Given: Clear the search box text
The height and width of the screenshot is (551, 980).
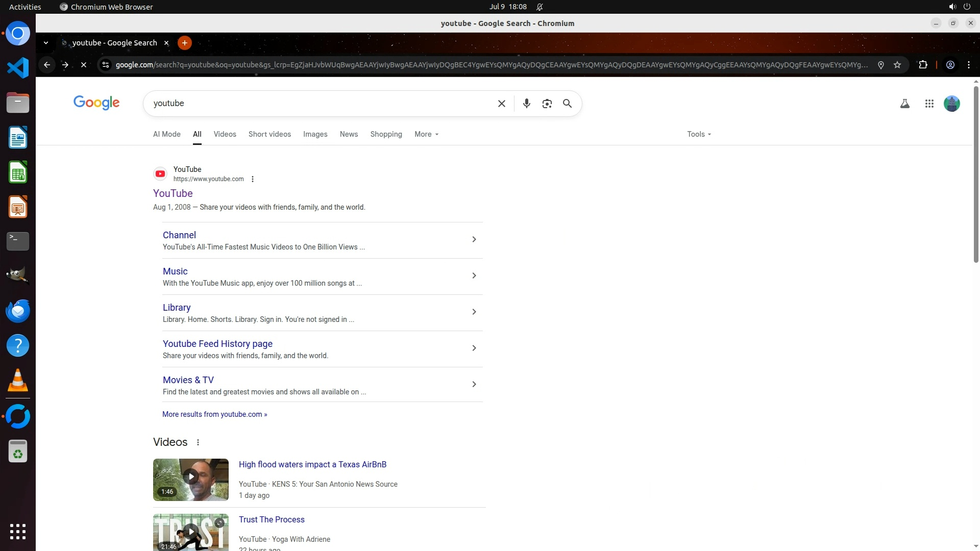Looking at the screenshot, I should 501,104.
